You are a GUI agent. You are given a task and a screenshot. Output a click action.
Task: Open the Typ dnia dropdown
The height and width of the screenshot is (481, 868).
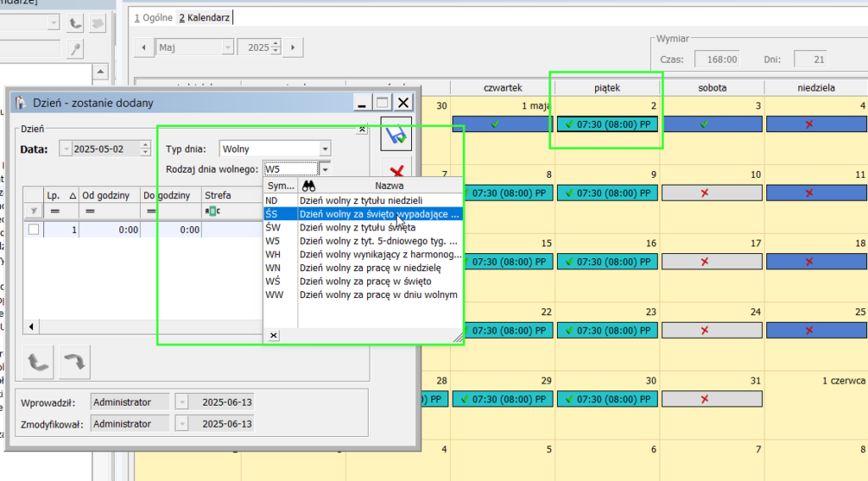(x=325, y=149)
